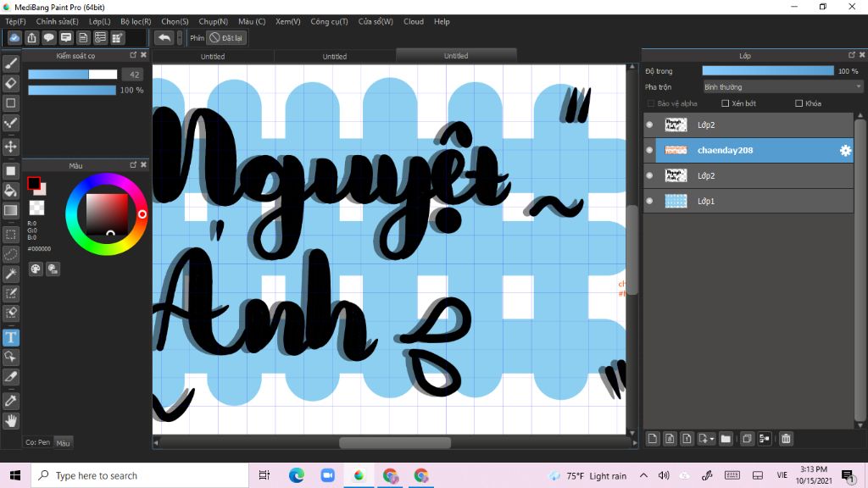This screenshot has height=488, width=868.
Task: Select the Eraser tool
Action: coord(10,84)
